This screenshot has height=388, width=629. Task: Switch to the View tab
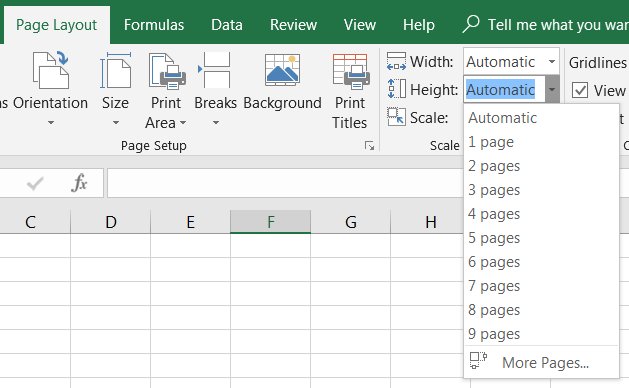click(359, 25)
